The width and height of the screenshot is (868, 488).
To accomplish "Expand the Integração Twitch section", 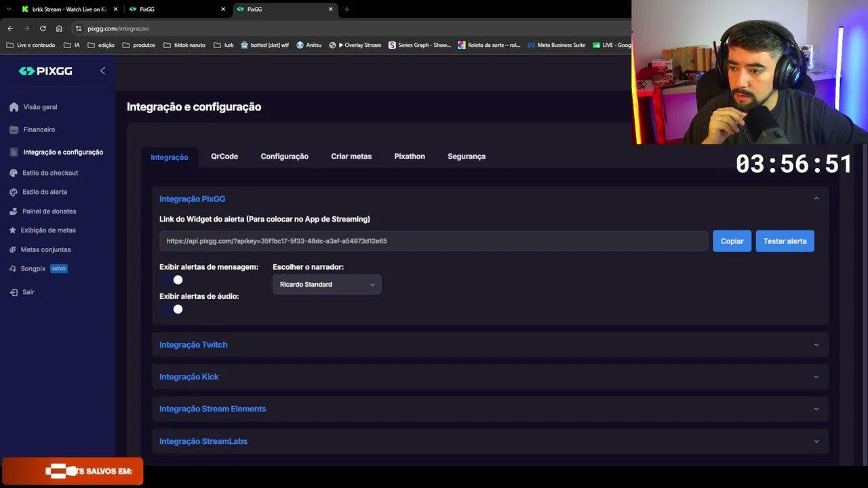I will tap(490, 345).
